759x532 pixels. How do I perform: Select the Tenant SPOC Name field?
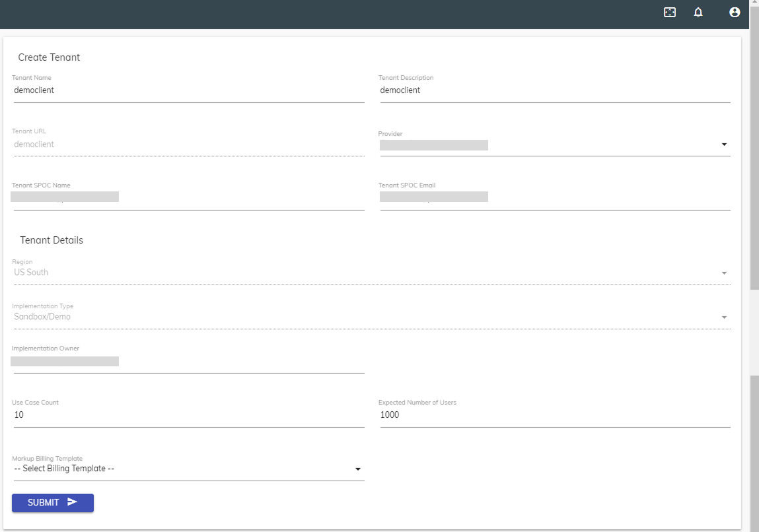click(x=188, y=197)
